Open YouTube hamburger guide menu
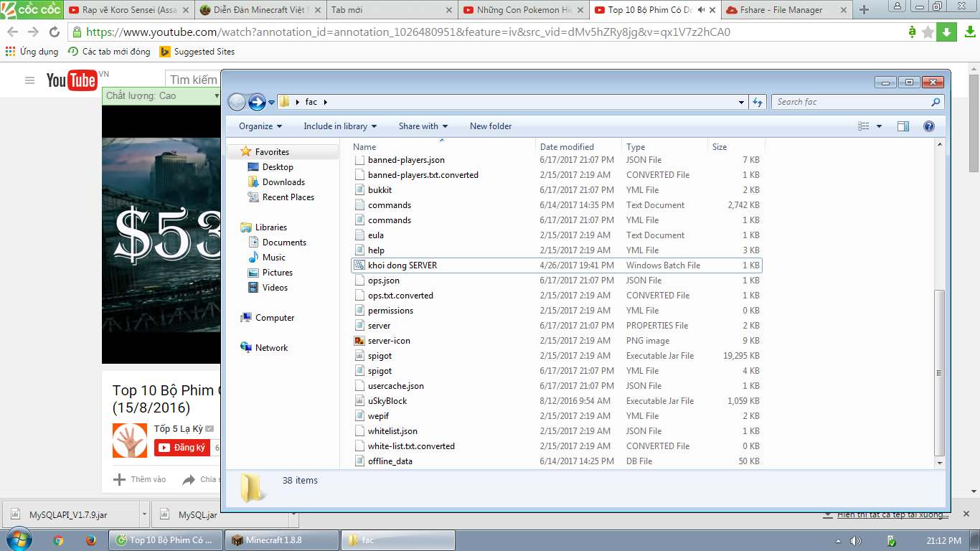This screenshot has height=551, width=980. [x=29, y=80]
